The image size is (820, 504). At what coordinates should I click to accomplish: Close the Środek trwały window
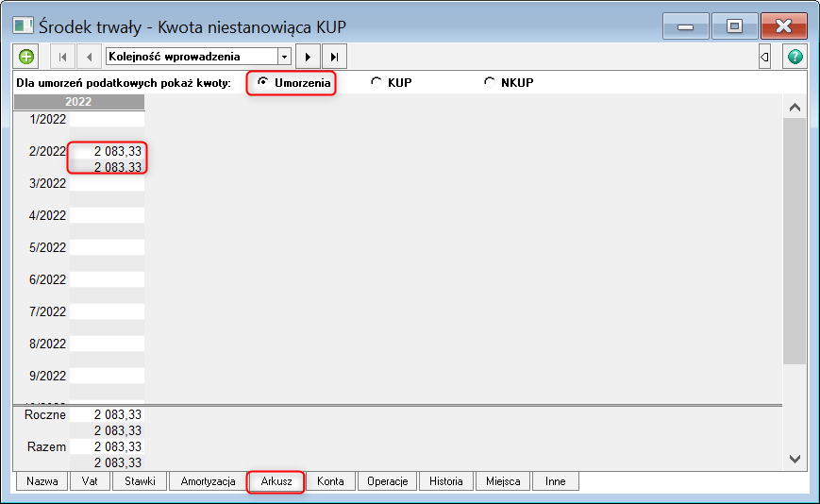tap(783, 25)
